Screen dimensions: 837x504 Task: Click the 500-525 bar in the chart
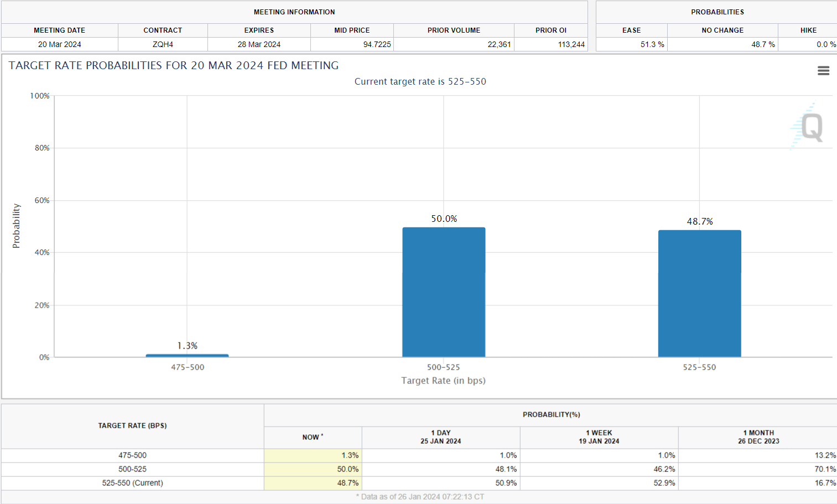click(x=444, y=292)
